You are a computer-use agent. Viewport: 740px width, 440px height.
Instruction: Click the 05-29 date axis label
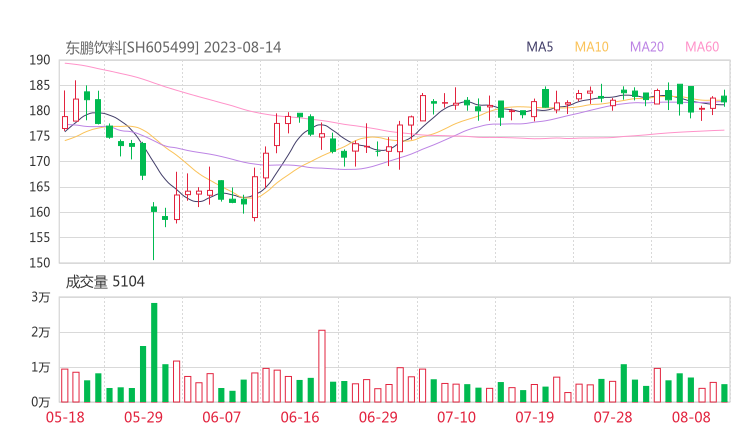click(143, 417)
